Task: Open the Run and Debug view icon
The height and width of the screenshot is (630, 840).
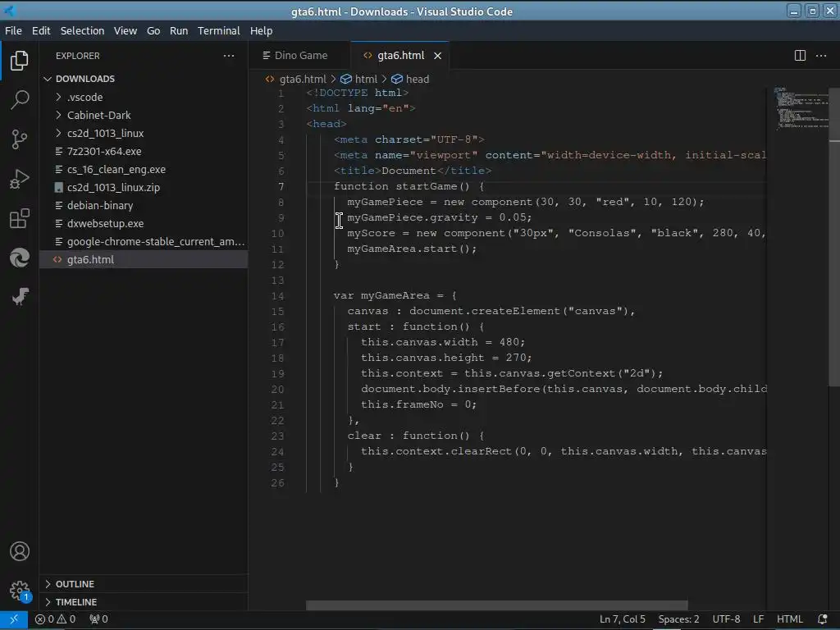Action: (20, 179)
